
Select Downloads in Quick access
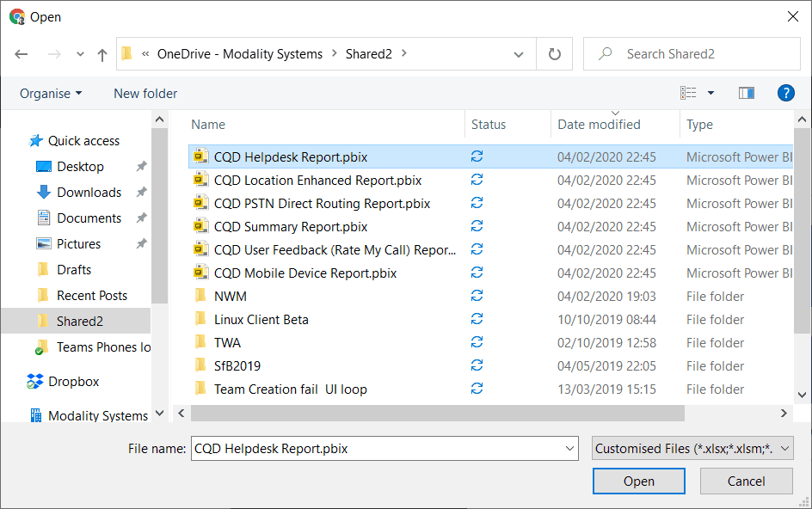click(89, 193)
